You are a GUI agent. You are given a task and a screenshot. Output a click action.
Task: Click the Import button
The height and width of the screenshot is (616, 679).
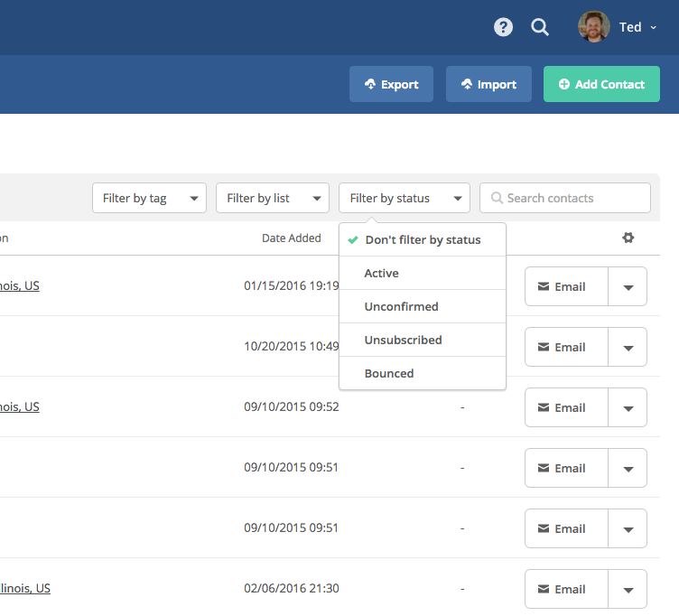488,84
